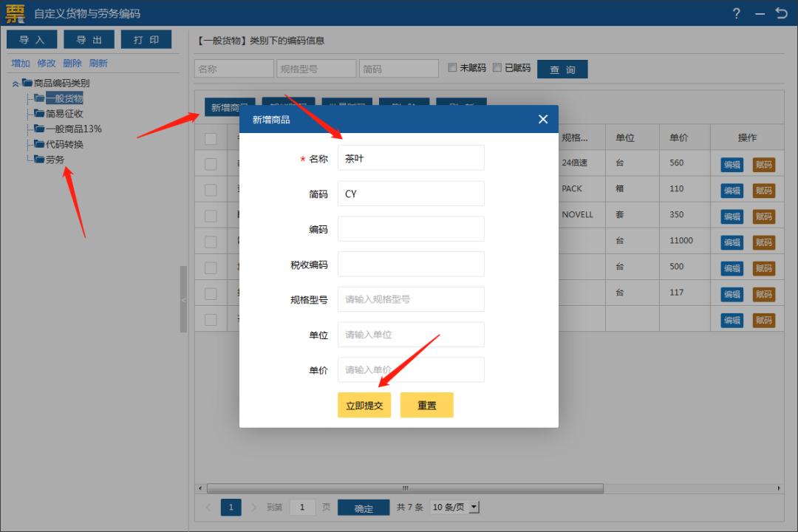Viewport: 798px width, 532px height.
Task: Click the 赋码 icon on the 24倍速 row
Action: coord(764,164)
